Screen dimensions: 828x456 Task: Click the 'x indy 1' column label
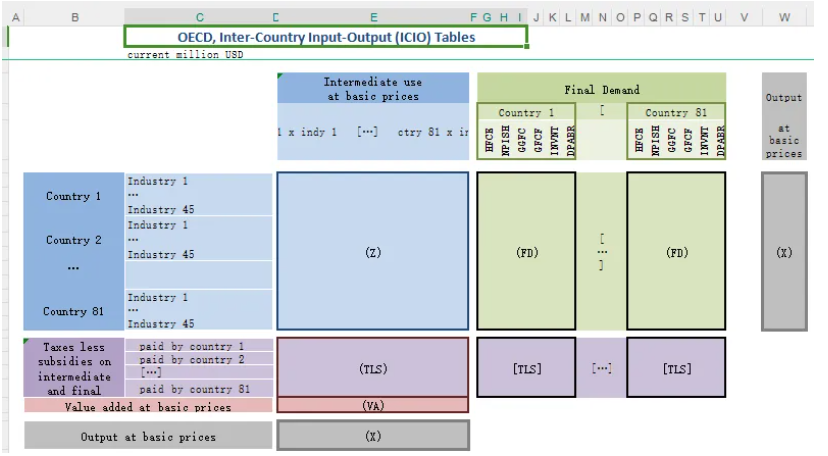pos(313,132)
